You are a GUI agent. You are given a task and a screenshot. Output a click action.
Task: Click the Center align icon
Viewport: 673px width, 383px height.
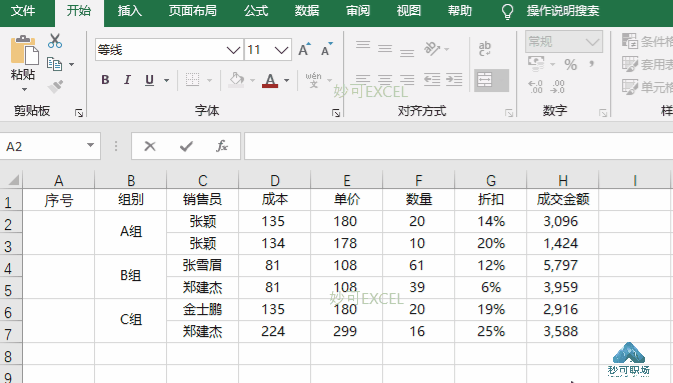pyautogui.click(x=385, y=79)
